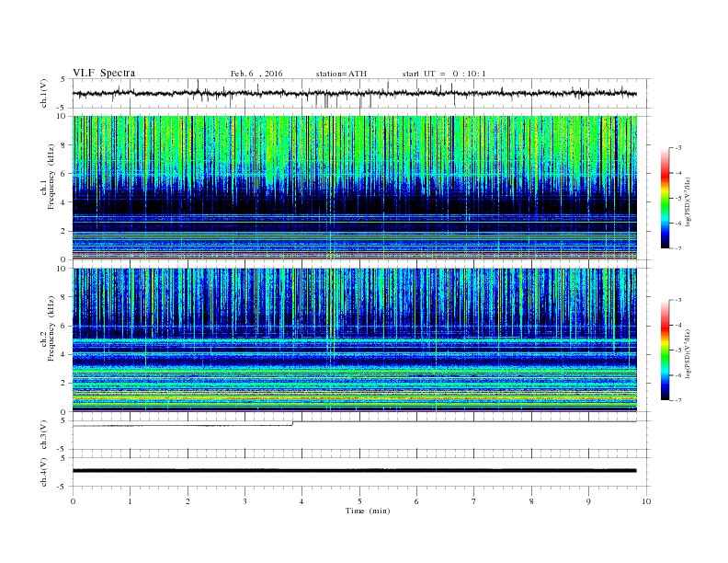
Task: Click the 'VLF Spectra' plot title
Action: pos(104,73)
